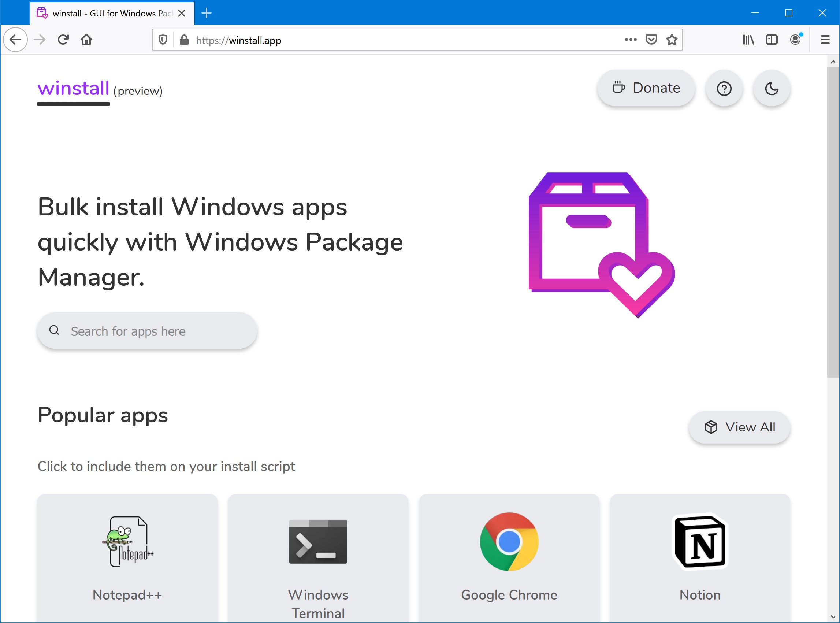
Task: Click the search magnifier icon
Action: click(x=54, y=330)
